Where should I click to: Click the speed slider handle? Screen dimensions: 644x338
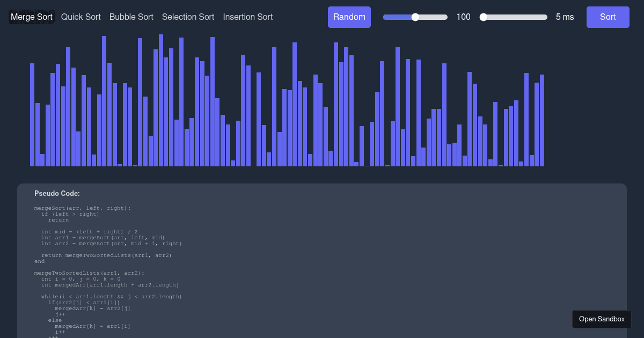point(484,17)
